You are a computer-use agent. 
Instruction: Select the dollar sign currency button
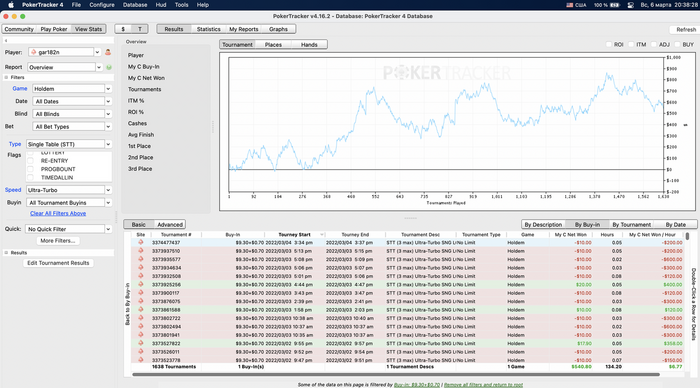123,29
